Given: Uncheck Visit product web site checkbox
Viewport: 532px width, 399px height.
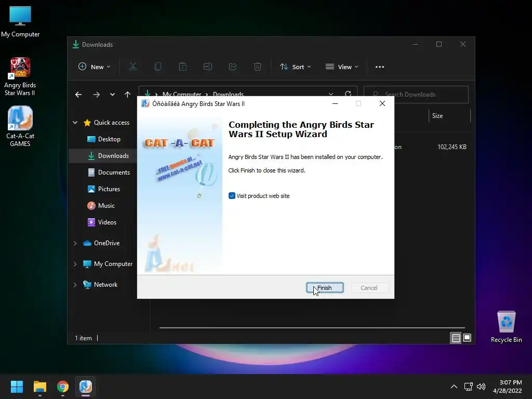Looking at the screenshot, I should pos(232,196).
